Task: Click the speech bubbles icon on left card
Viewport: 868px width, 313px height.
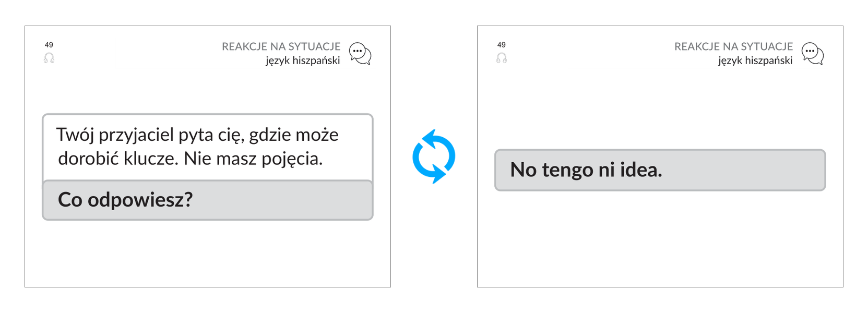Action: click(x=360, y=54)
